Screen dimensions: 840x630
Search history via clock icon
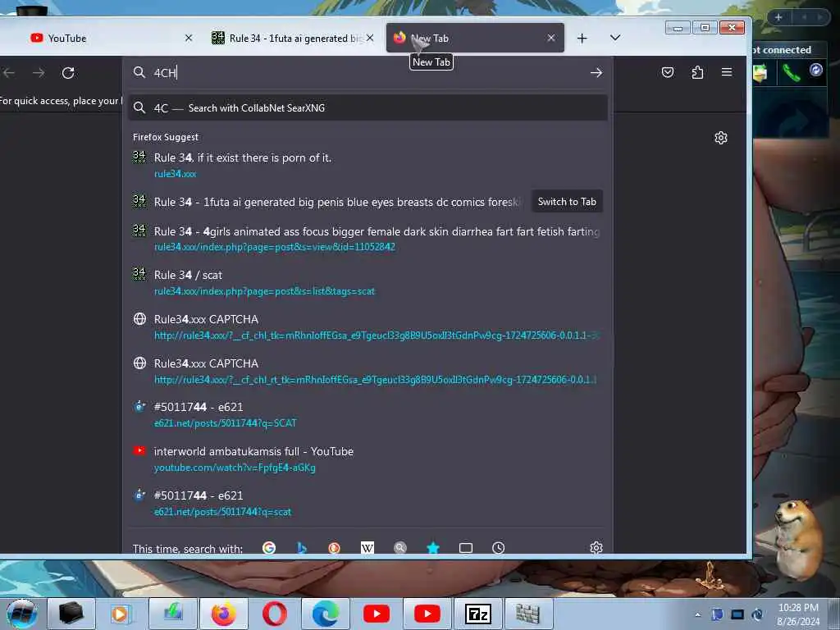(x=498, y=547)
